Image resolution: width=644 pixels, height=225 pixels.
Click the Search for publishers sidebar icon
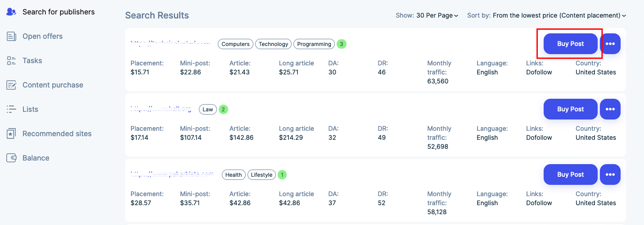(x=11, y=12)
